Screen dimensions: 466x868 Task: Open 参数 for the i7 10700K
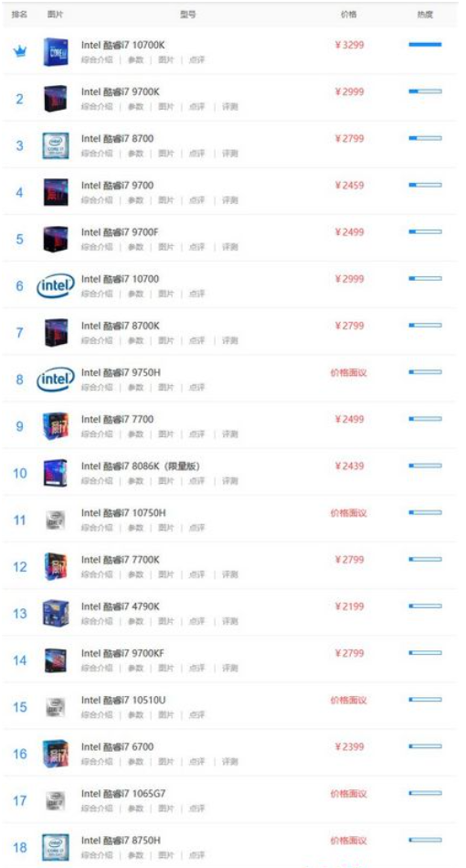pos(135,59)
